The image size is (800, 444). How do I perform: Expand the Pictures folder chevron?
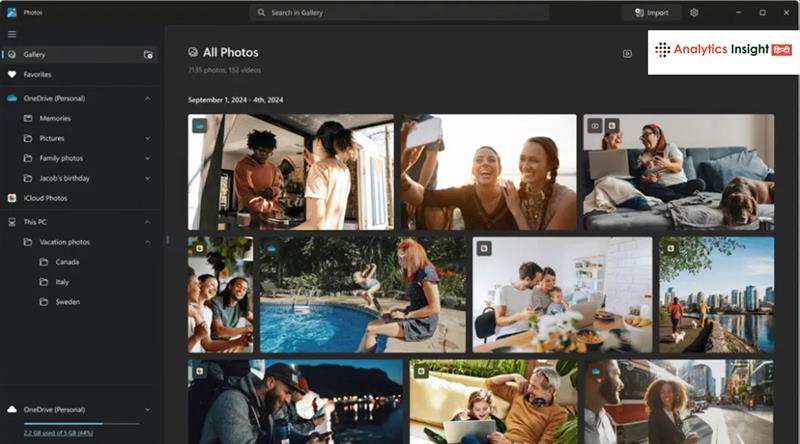[147, 138]
